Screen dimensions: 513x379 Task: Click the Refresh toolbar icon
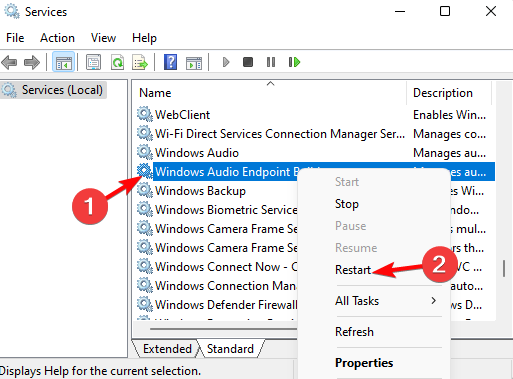[x=117, y=62]
